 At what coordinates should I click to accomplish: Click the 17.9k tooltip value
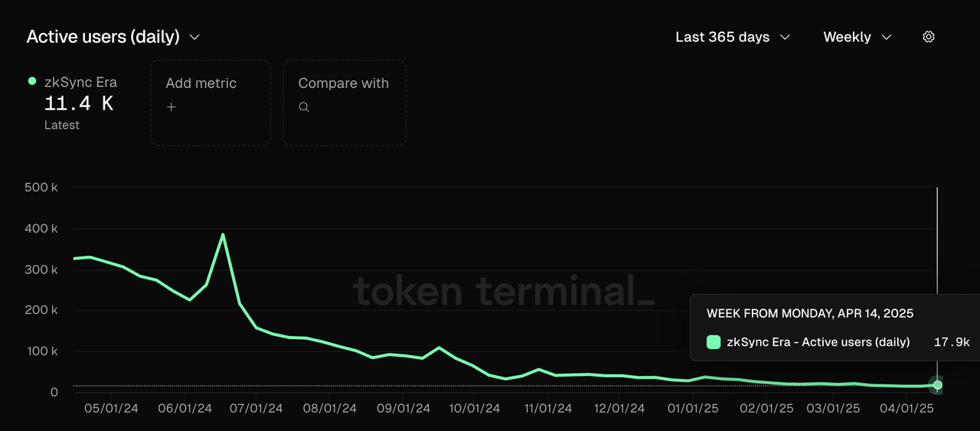(x=952, y=342)
